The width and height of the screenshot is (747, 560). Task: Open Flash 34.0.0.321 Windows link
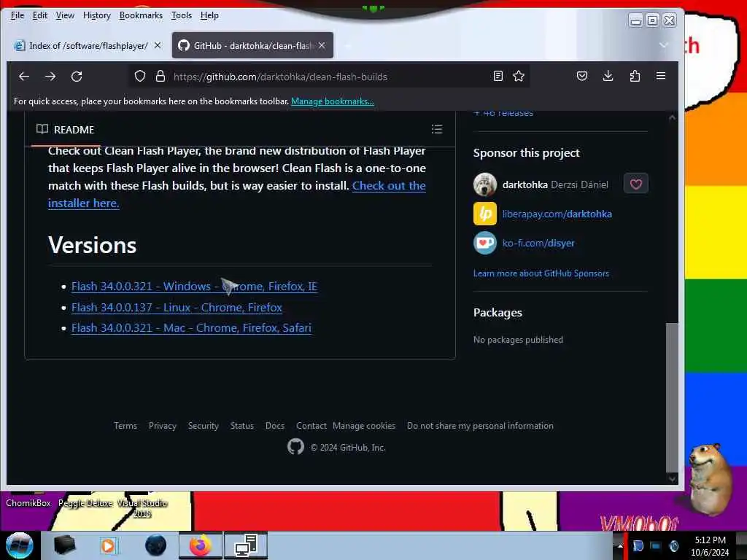(194, 286)
